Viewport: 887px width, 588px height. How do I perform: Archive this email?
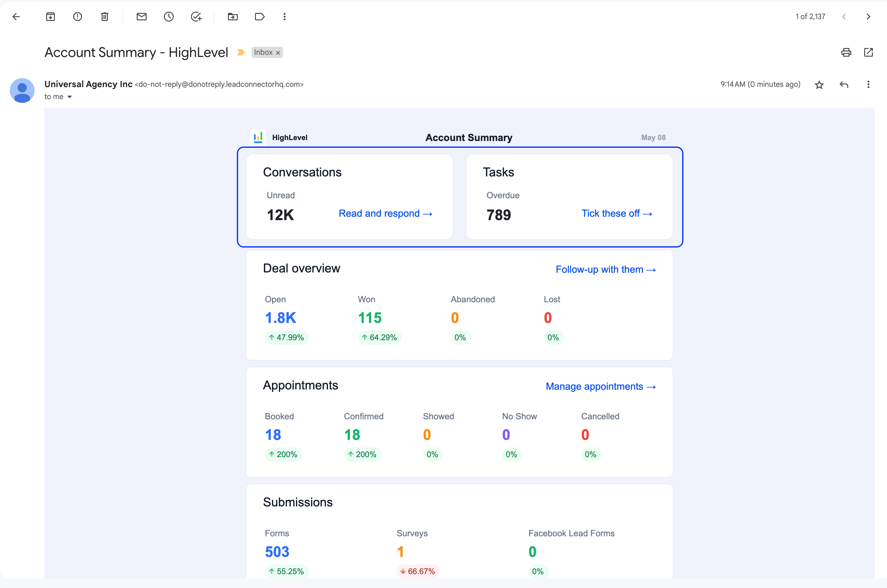tap(50, 17)
